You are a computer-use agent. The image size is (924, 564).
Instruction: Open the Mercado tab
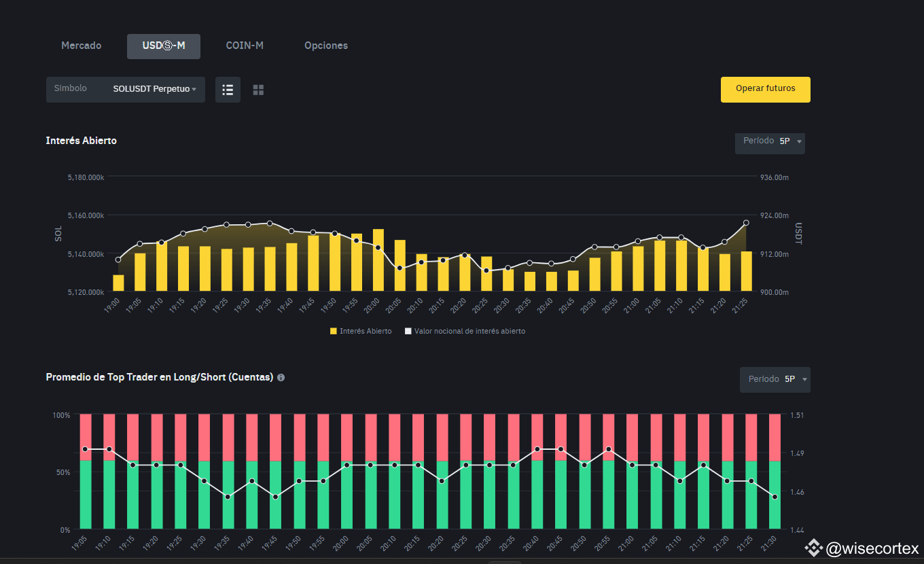point(81,46)
